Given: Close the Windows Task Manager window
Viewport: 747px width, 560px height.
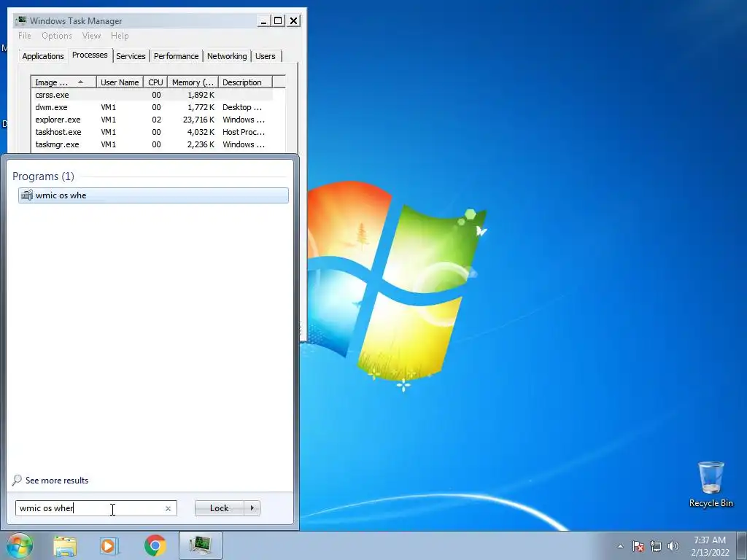Looking at the screenshot, I should (293, 20).
